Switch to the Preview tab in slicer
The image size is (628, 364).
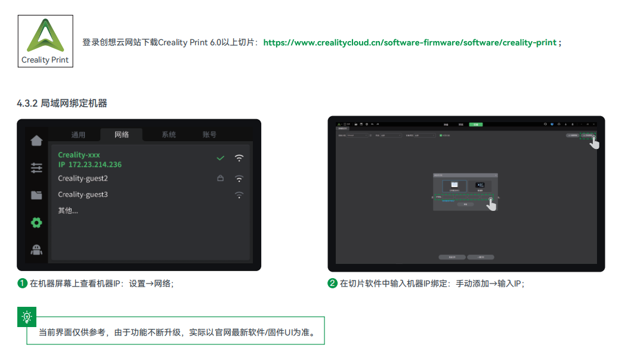[461, 125]
